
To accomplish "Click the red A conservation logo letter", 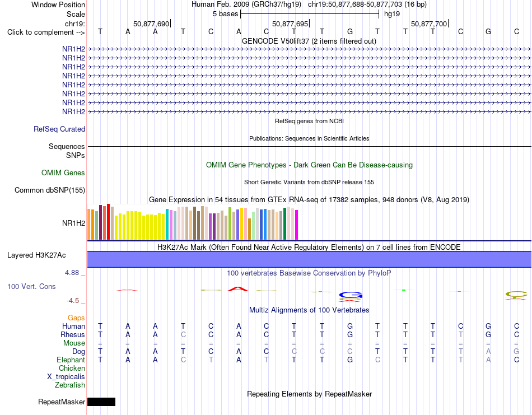I will pos(238,289).
